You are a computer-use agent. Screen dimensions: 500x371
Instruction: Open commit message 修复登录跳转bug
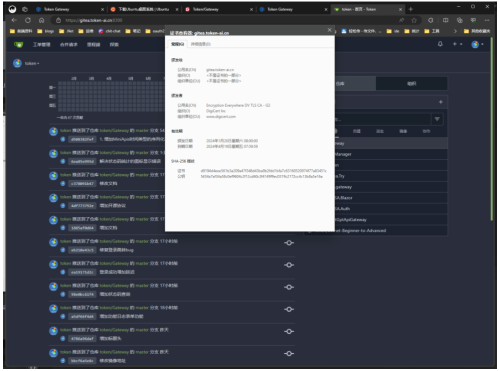(x=116, y=250)
